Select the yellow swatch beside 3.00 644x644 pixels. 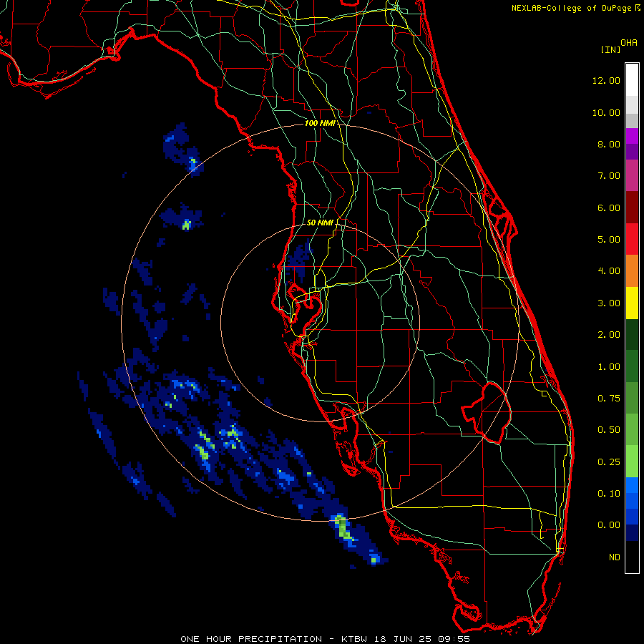[632, 303]
